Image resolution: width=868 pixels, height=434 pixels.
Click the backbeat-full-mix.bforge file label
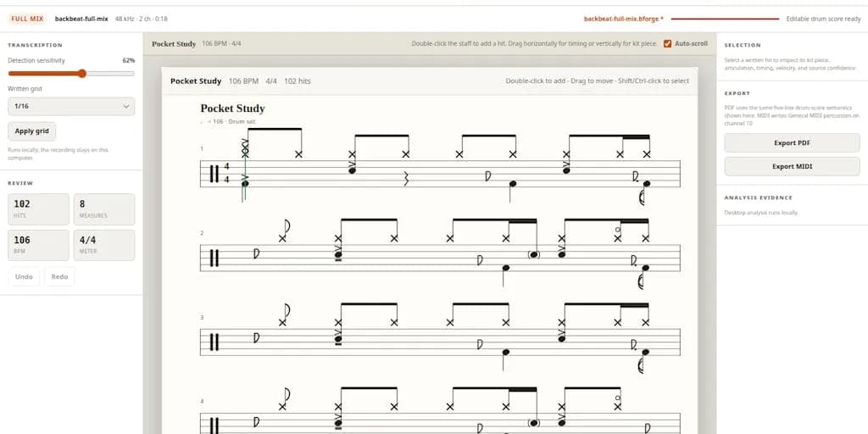(x=621, y=19)
